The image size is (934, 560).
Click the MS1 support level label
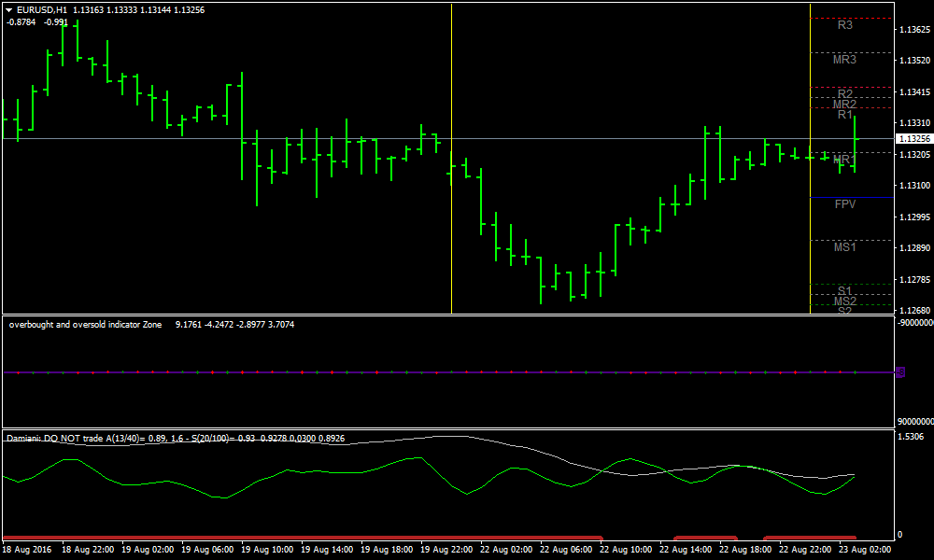point(845,247)
